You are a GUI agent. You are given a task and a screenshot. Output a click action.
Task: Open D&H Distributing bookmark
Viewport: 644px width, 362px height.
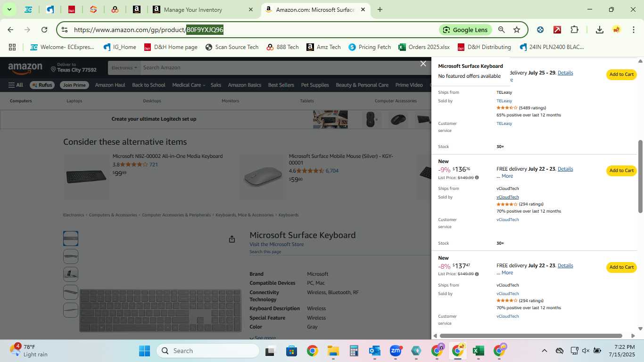tap(485, 47)
